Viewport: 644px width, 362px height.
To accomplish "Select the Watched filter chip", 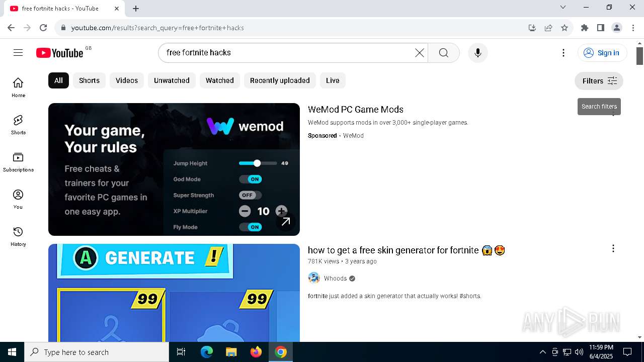I will tap(220, 80).
